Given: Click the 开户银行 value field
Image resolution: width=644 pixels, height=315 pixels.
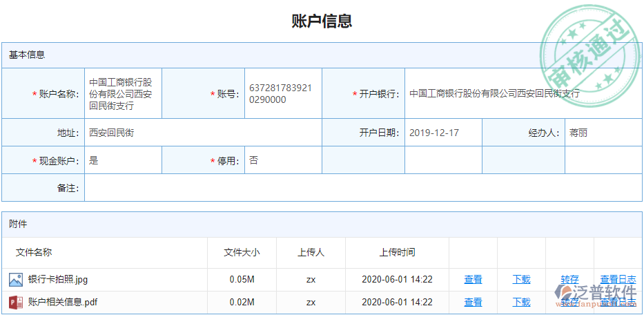Looking at the screenshot, I should point(524,94).
